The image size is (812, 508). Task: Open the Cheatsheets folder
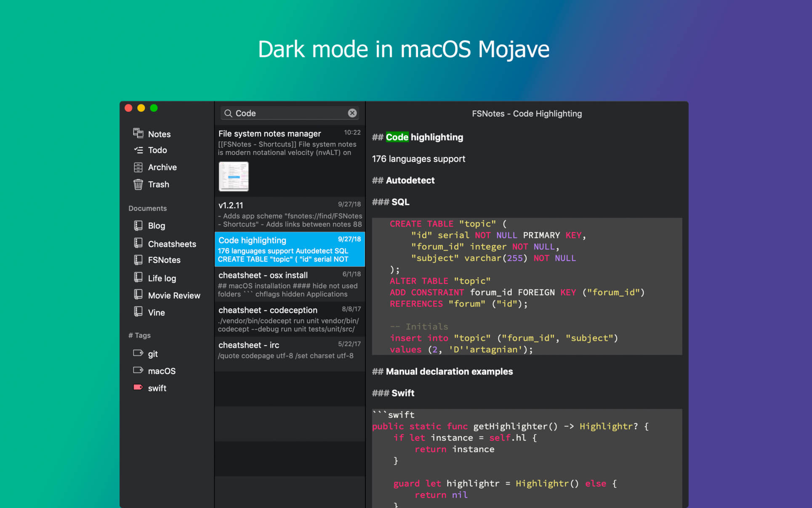172,244
